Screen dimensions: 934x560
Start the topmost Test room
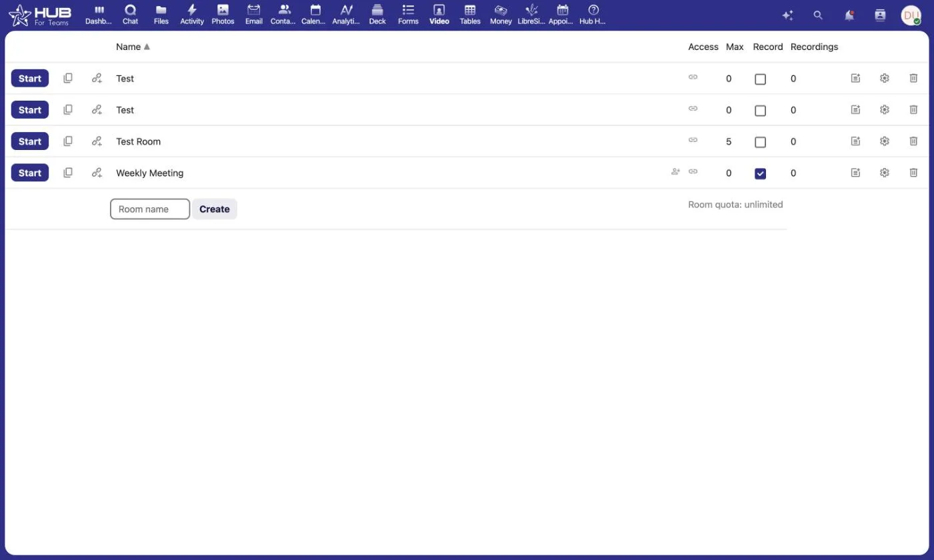(30, 78)
